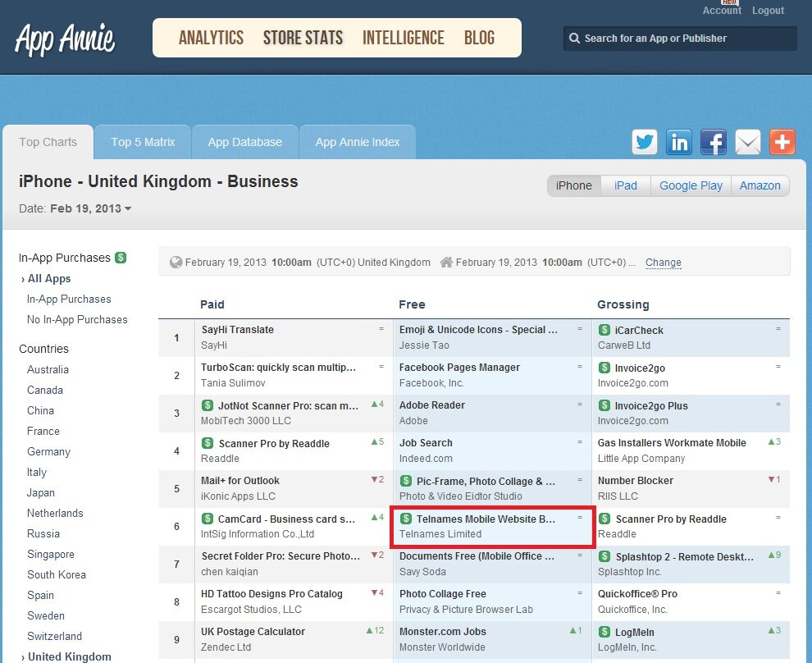Open Number Blocker grossing entry
The height and width of the screenshot is (663, 812).
pyautogui.click(x=636, y=481)
